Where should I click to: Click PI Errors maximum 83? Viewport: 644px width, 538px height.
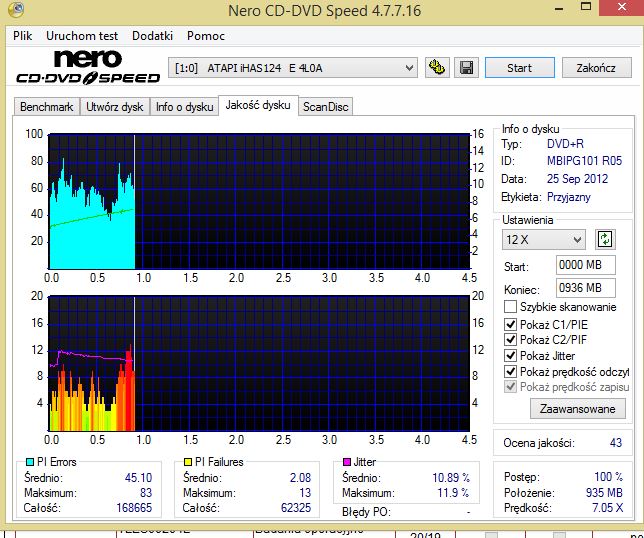(x=146, y=492)
